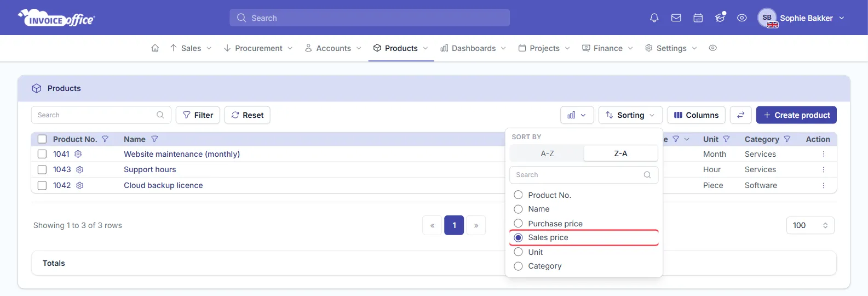Viewport: 868px width, 296px height.
Task: Go to page 1 in pagination
Action: (x=454, y=225)
